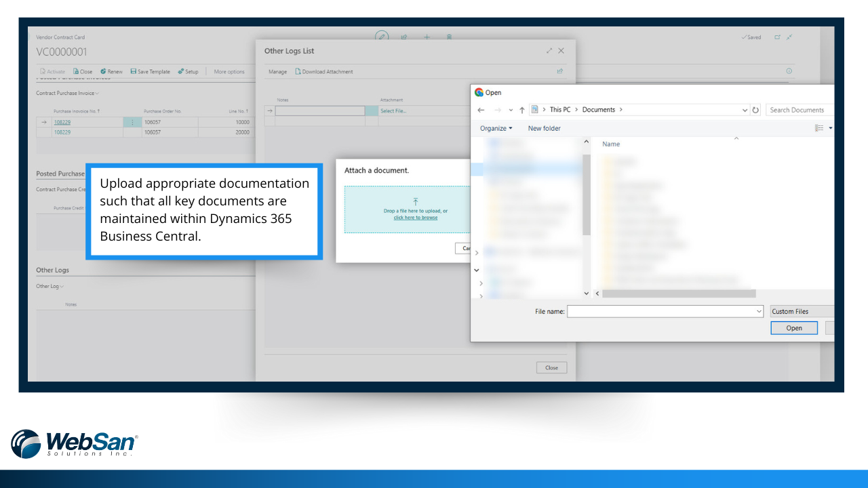This screenshot has width=868, height=488.
Task: Click the Search Documents field
Action: [x=800, y=110]
